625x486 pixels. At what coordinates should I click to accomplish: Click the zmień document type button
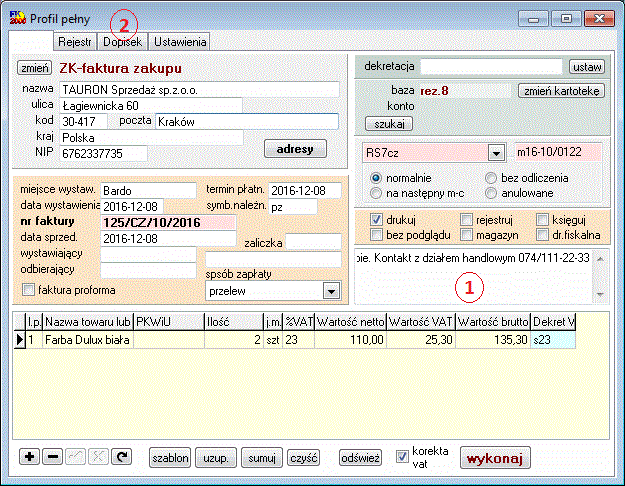point(35,68)
